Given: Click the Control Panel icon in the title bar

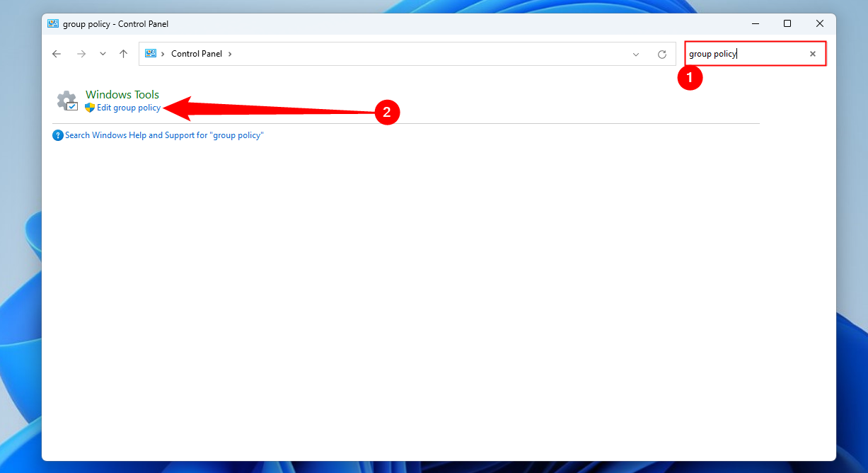Looking at the screenshot, I should click(x=52, y=23).
